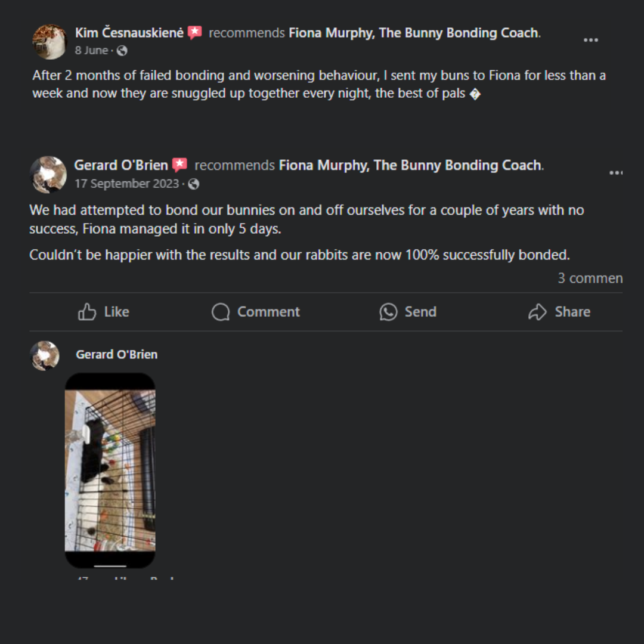Open Kim Česnauskienė's profile picture
The width and height of the screenshot is (644, 644).
click(x=49, y=42)
